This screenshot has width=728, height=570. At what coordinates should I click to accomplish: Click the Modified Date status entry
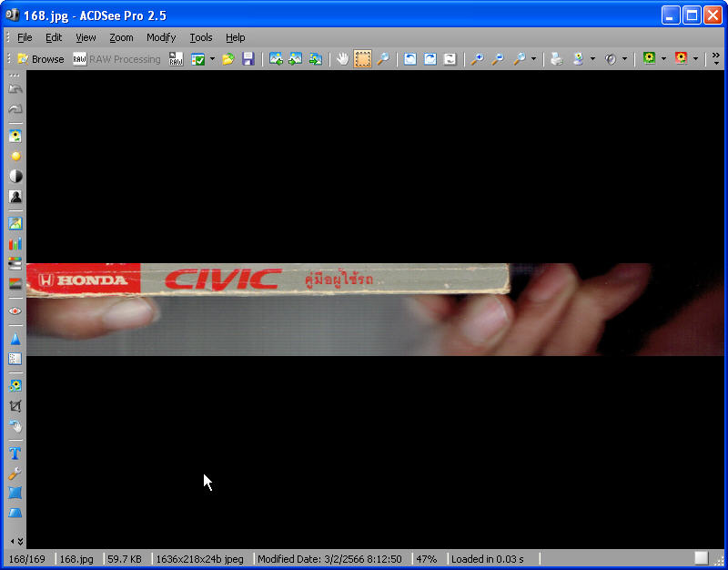click(330, 559)
